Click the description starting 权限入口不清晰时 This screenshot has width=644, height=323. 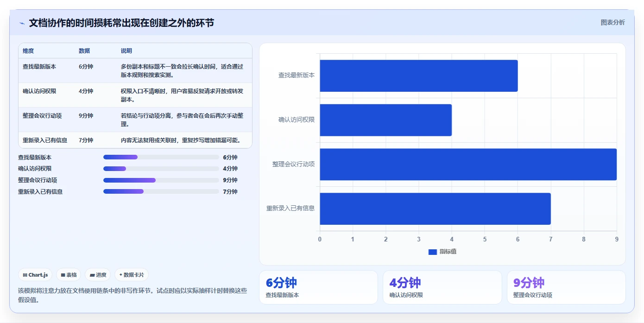click(182, 95)
